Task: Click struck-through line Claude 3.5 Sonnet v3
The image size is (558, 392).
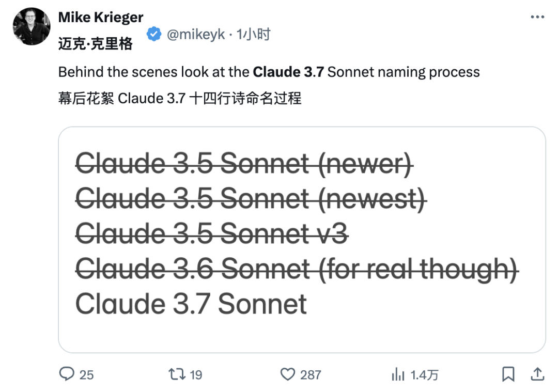Action: [x=212, y=233]
